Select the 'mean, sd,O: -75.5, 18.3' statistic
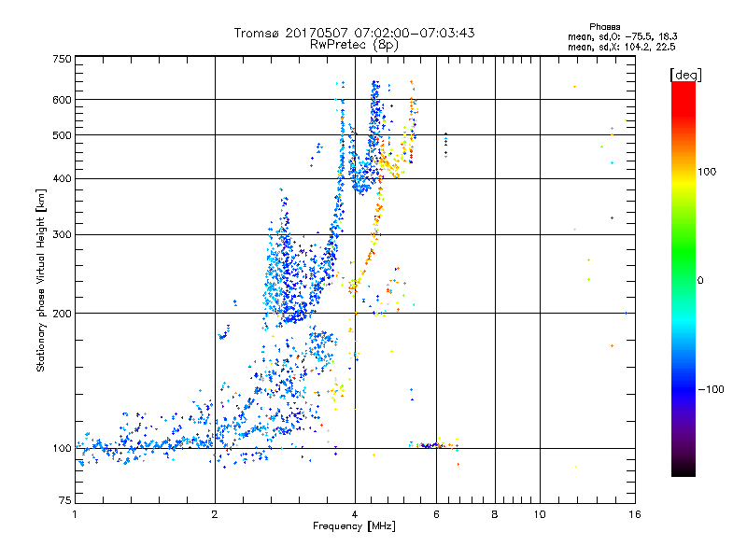Screen dimensions: 747x560 [622, 36]
